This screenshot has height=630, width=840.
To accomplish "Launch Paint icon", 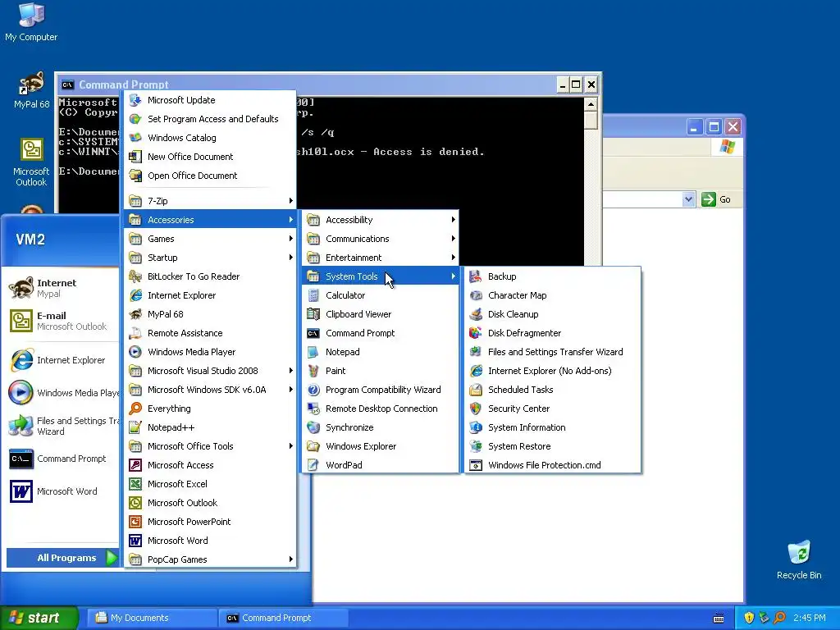I will click(313, 371).
